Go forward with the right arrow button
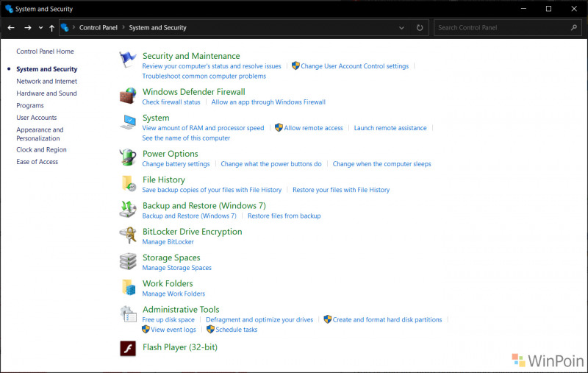 click(x=28, y=28)
